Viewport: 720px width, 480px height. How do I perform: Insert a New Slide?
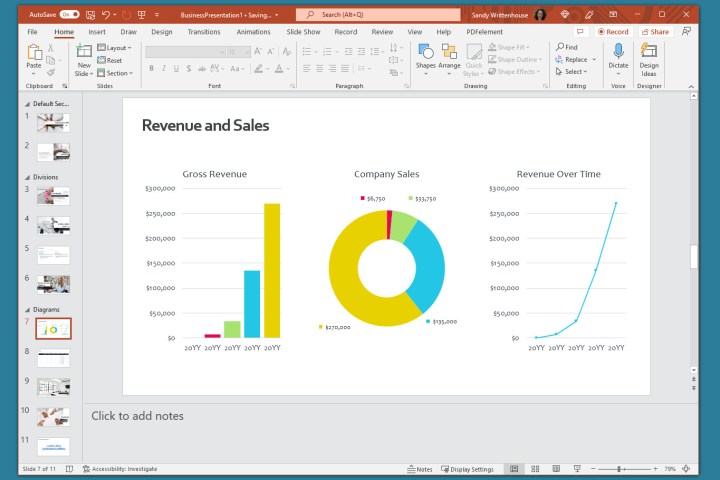84,53
